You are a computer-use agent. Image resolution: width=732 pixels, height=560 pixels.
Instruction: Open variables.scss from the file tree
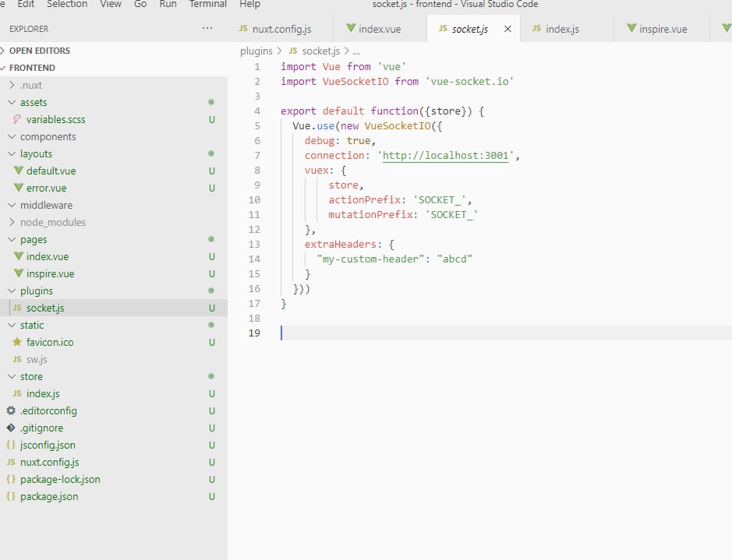point(55,119)
